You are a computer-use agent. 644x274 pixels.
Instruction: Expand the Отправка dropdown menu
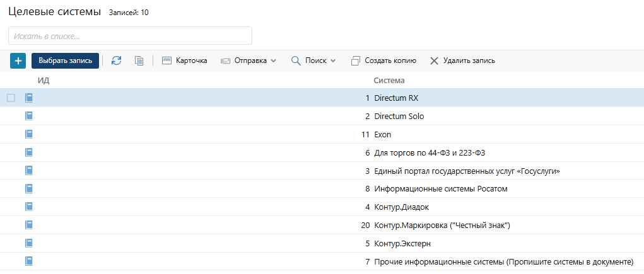tap(249, 60)
